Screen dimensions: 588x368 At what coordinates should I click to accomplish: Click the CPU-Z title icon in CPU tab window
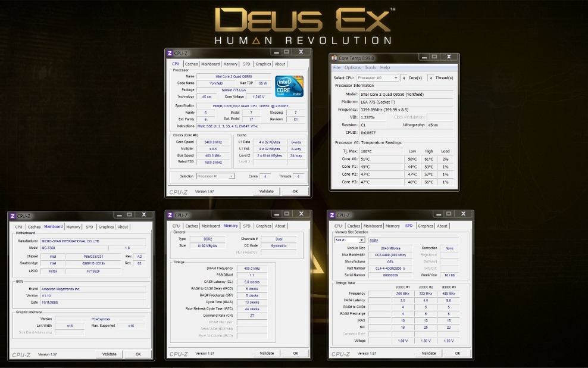pyautogui.click(x=170, y=53)
